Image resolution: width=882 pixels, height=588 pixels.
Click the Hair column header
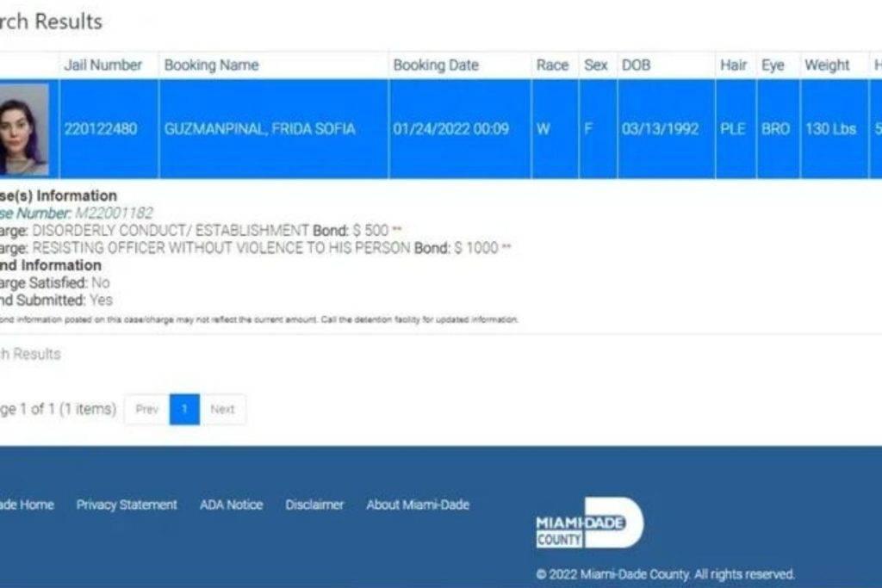tap(733, 65)
